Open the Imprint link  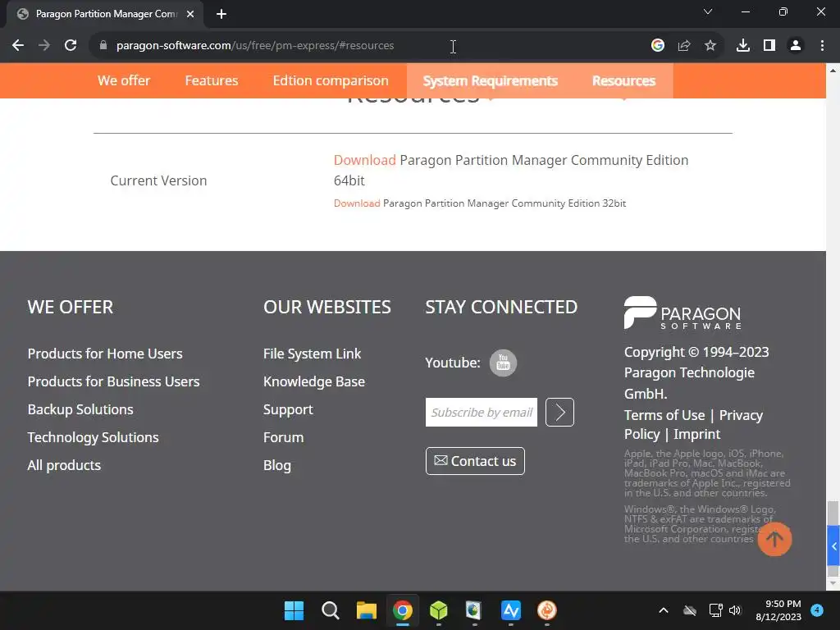[697, 434]
